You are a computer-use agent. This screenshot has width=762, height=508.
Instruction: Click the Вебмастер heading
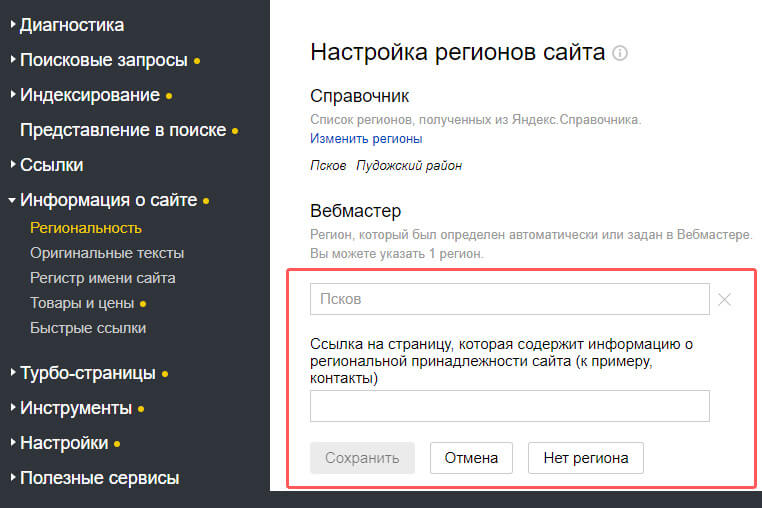[x=356, y=211]
